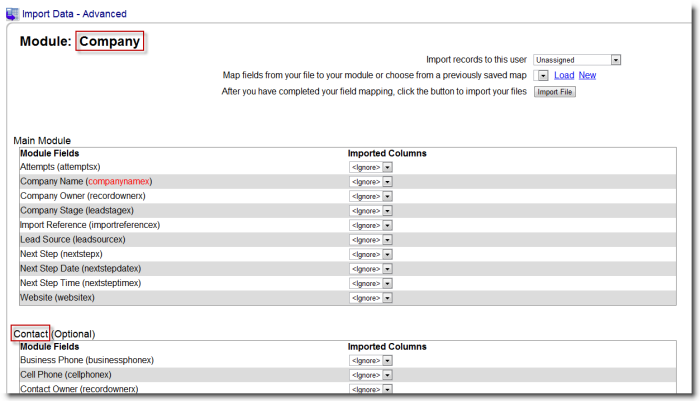Click the 'Lead Source (leadsourcex)' field label

73,239
